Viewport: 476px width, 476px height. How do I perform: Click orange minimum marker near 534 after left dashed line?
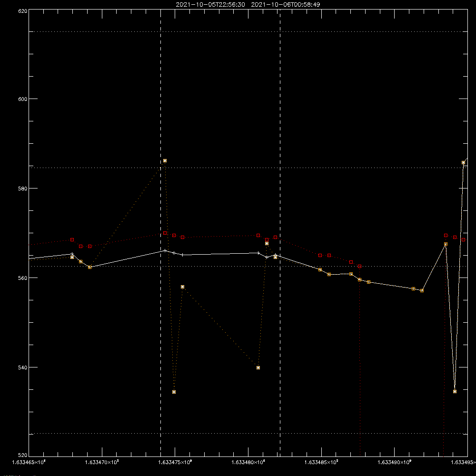[174, 392]
